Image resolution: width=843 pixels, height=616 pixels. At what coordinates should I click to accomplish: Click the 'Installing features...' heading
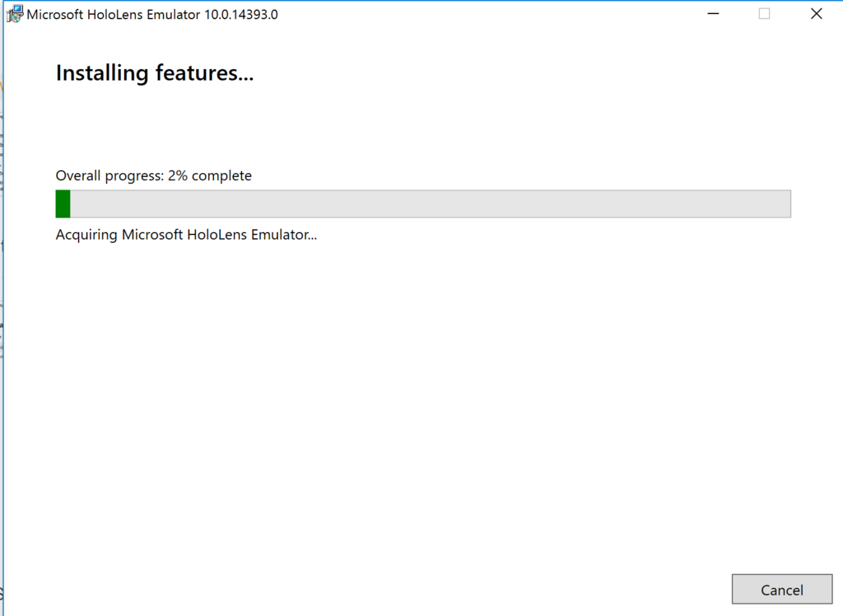pos(154,73)
